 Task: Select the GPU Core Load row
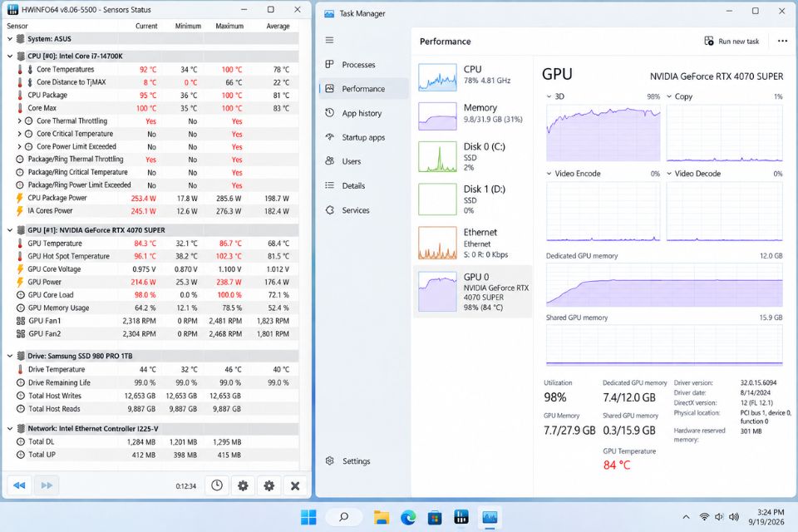(151, 295)
